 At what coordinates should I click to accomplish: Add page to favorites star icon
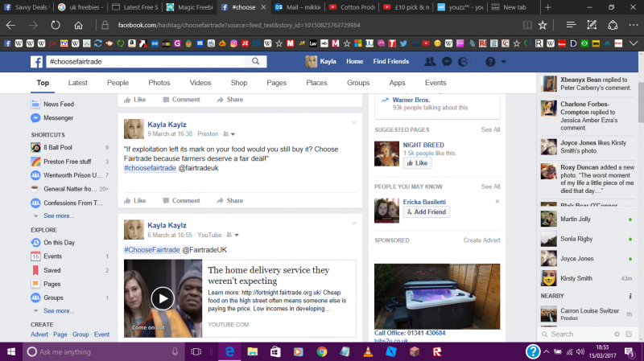[x=543, y=25]
